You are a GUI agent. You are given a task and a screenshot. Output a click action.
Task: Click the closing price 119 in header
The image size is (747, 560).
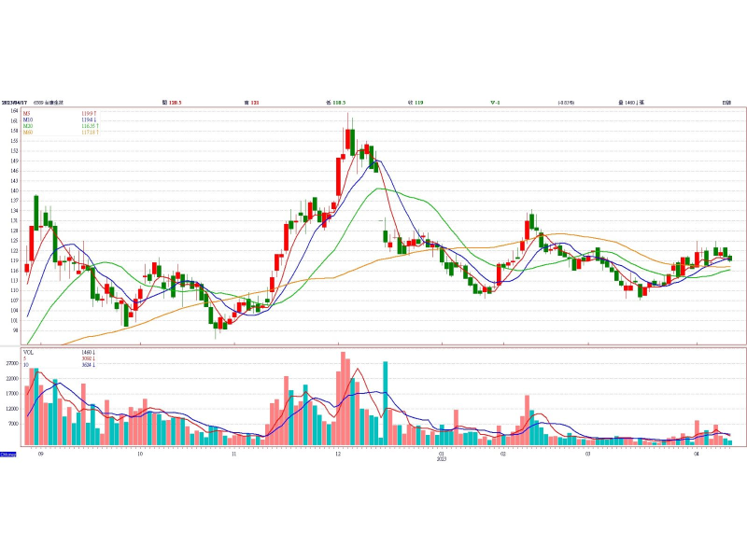click(415, 102)
